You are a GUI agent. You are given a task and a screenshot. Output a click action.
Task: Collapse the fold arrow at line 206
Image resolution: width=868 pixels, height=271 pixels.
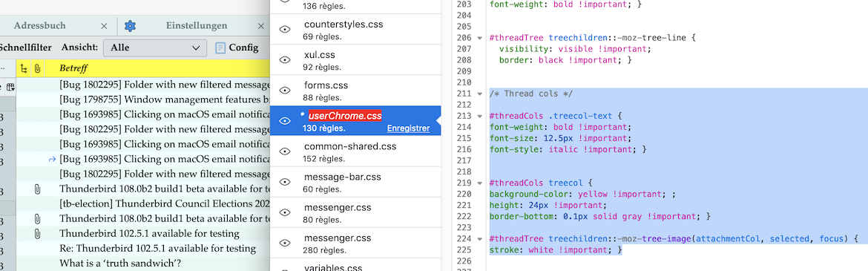479,39
